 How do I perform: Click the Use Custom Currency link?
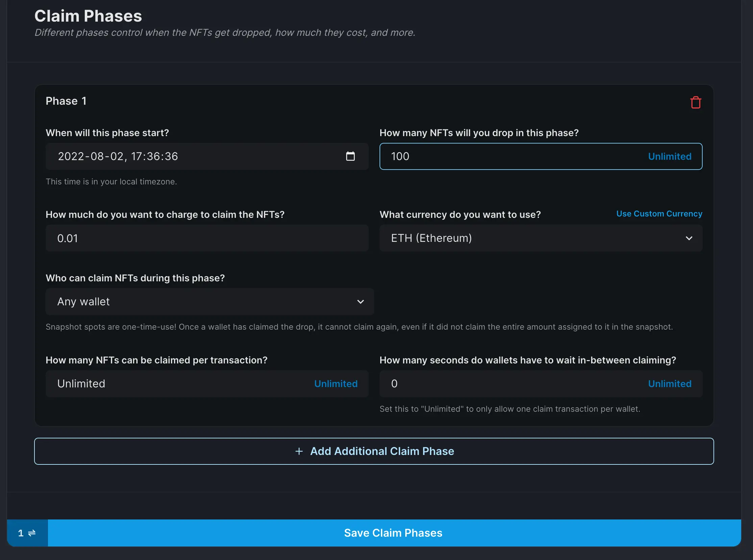click(659, 214)
